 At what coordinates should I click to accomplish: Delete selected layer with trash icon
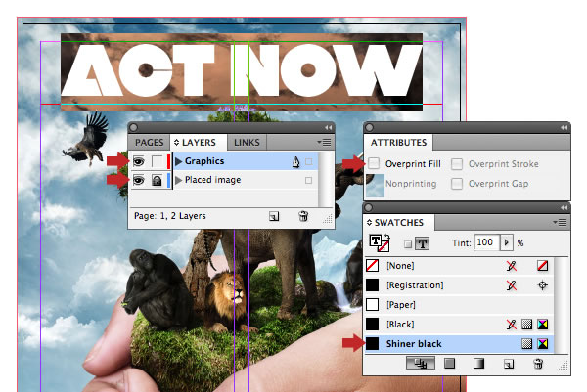point(303,216)
